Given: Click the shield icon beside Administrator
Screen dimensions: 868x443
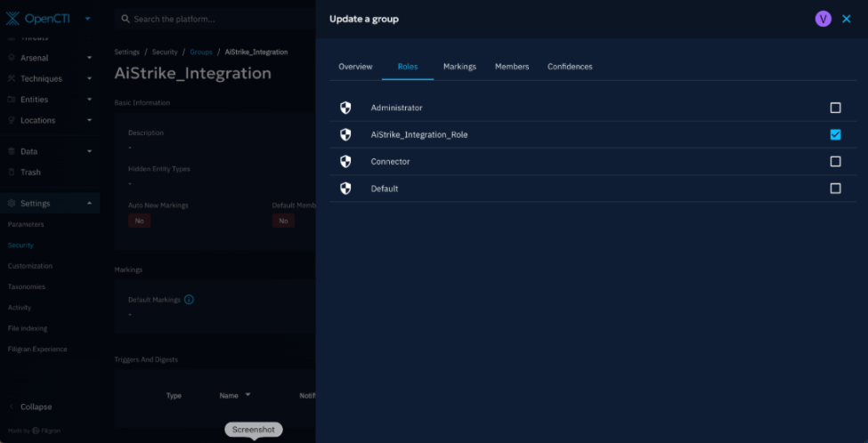Looking at the screenshot, I should (345, 108).
